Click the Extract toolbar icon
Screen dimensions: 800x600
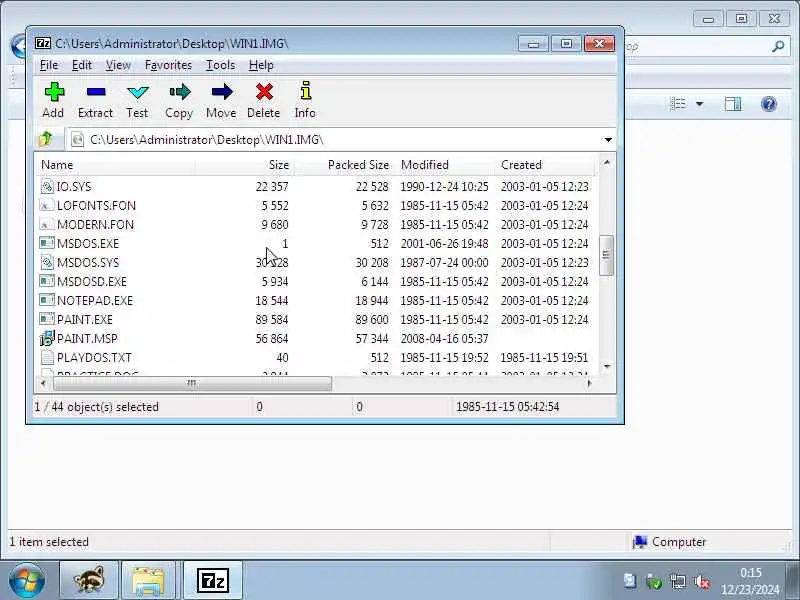point(95,92)
